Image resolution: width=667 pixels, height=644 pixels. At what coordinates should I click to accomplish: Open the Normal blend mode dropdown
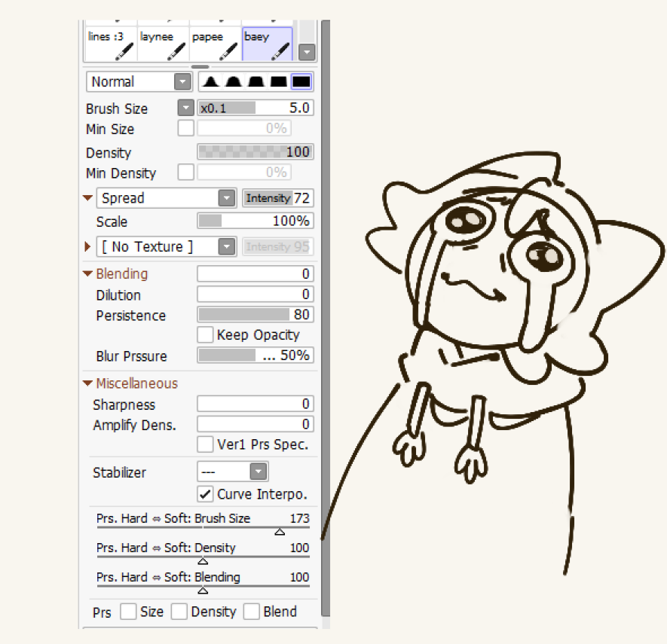coord(182,81)
